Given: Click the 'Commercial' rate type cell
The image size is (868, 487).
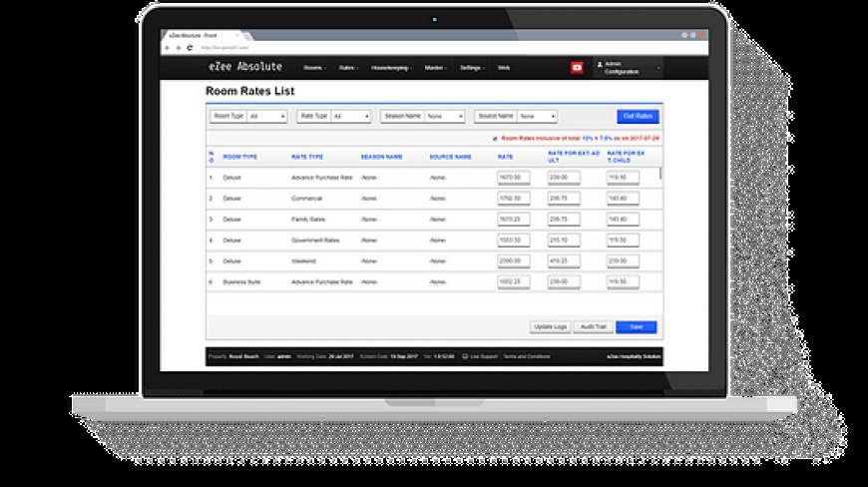Looking at the screenshot, I should (306, 199).
